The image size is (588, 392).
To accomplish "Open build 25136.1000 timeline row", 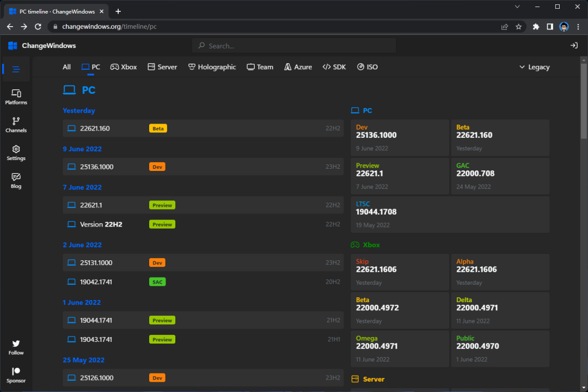I will [203, 167].
